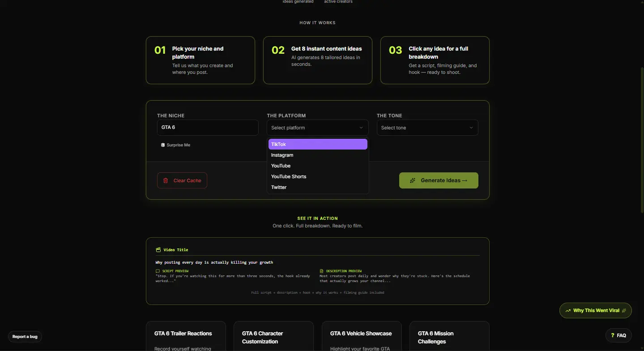Click the THE PLATFORM label
The height and width of the screenshot is (351, 644).
coord(286,116)
